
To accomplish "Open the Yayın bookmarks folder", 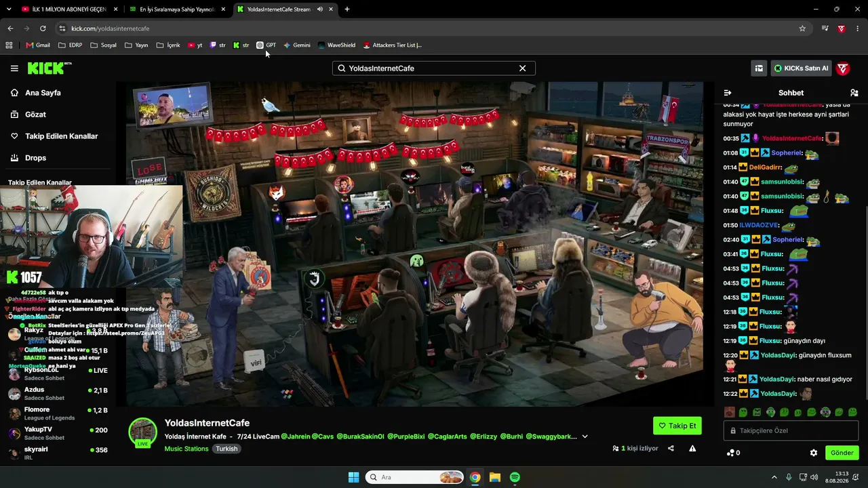I will (136, 45).
